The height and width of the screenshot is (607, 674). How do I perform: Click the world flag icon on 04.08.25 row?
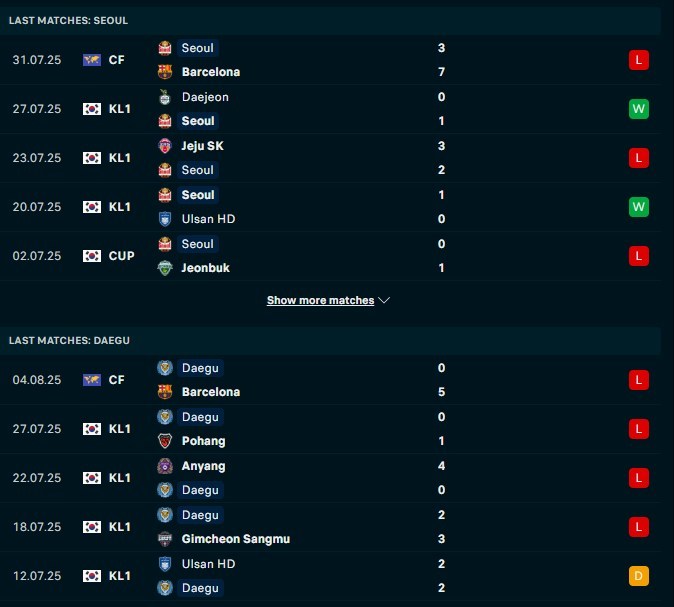coord(92,380)
